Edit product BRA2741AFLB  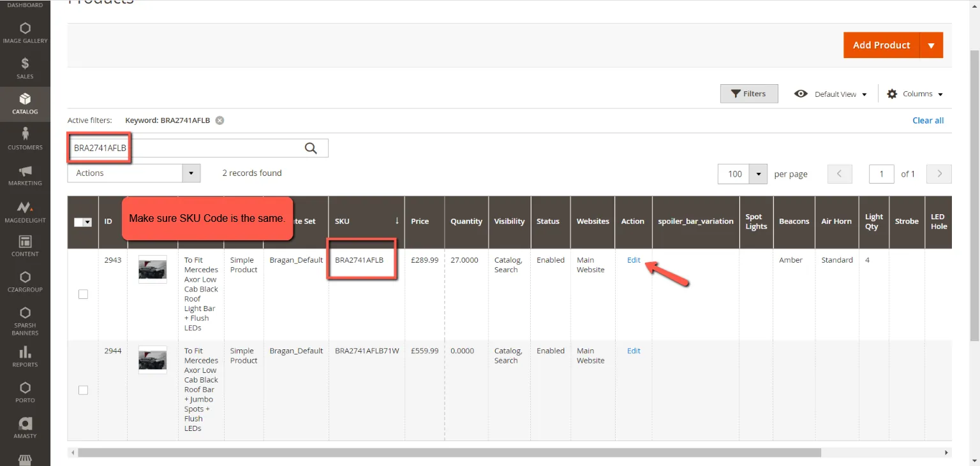click(x=634, y=260)
